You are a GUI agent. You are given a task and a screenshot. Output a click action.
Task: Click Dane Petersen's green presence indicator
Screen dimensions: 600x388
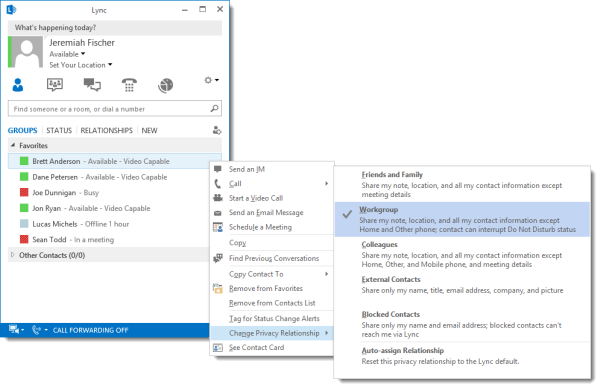[x=24, y=177]
